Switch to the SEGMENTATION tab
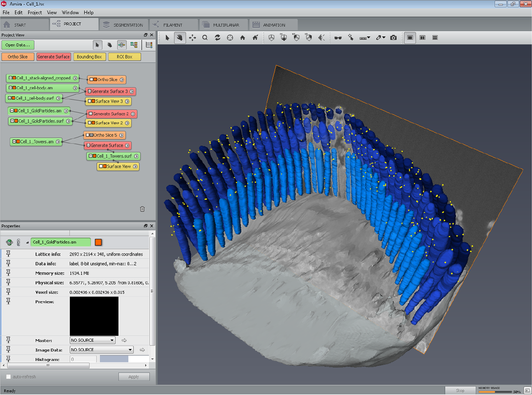 123,25
